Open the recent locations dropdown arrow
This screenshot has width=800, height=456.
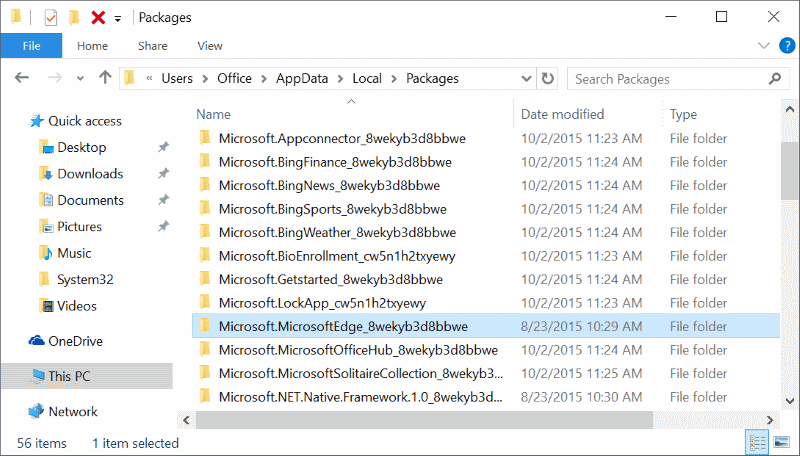click(81, 78)
